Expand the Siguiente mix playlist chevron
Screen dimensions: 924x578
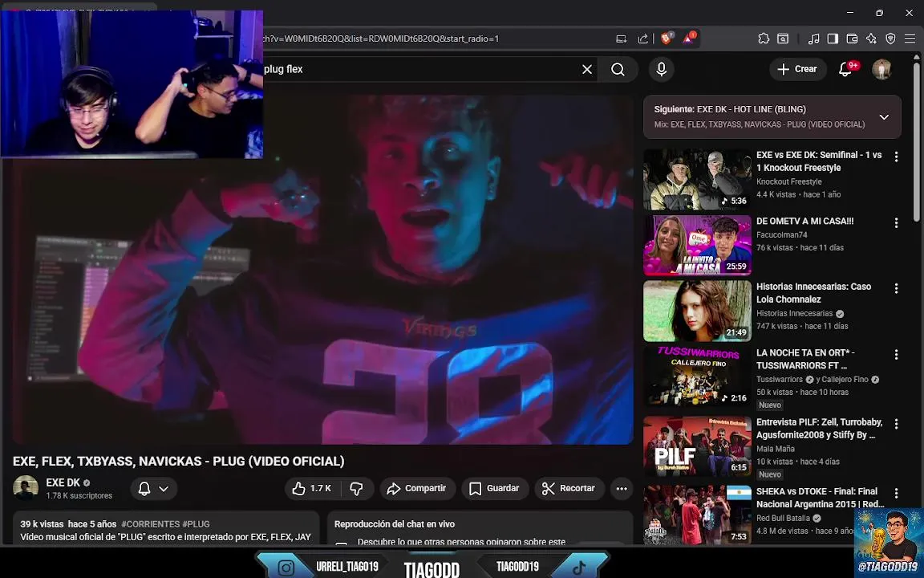[884, 116]
